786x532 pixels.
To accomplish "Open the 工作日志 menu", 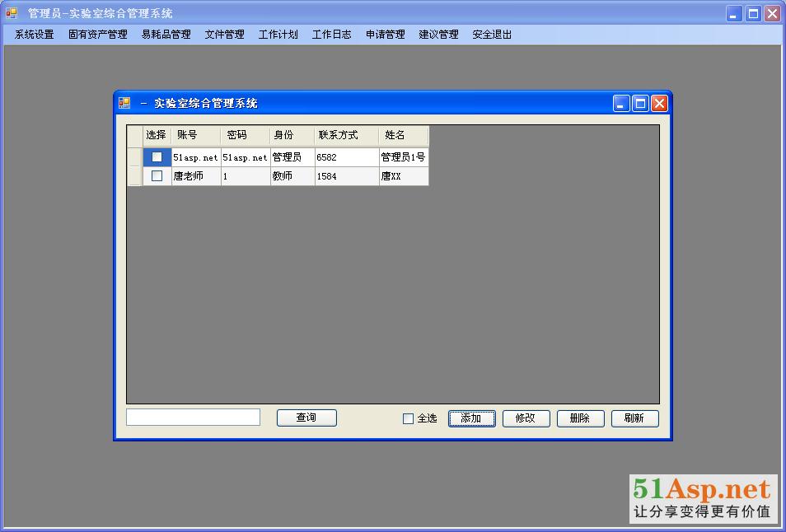I will 332,35.
